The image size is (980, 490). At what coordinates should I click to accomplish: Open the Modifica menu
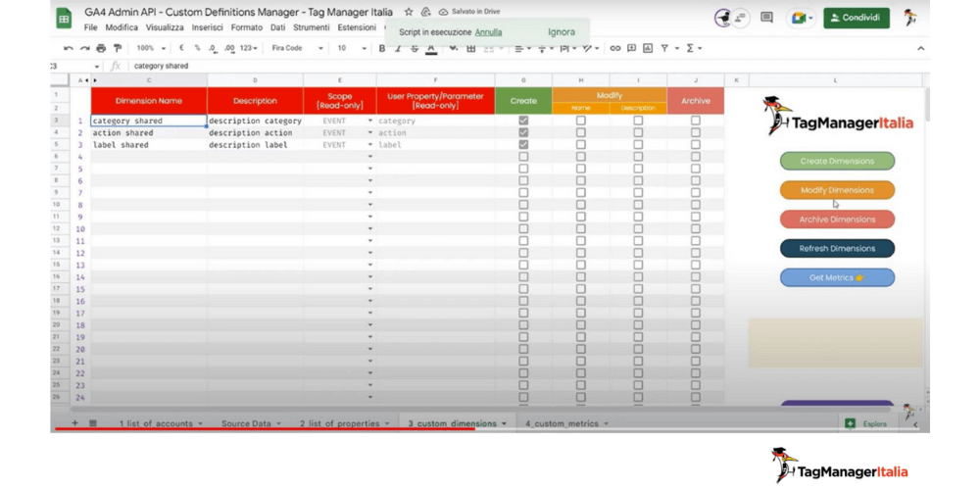click(122, 27)
